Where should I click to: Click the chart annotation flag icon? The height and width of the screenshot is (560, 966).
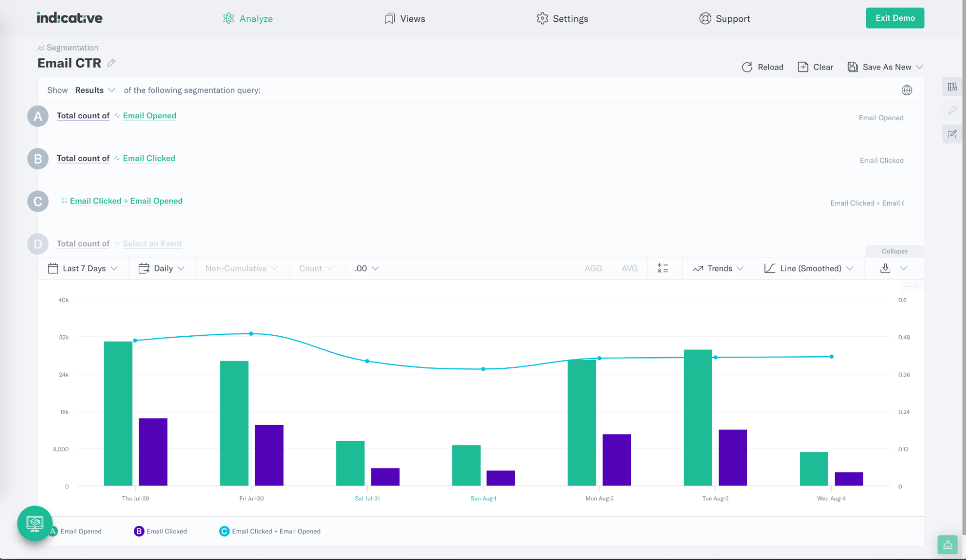[x=908, y=286]
